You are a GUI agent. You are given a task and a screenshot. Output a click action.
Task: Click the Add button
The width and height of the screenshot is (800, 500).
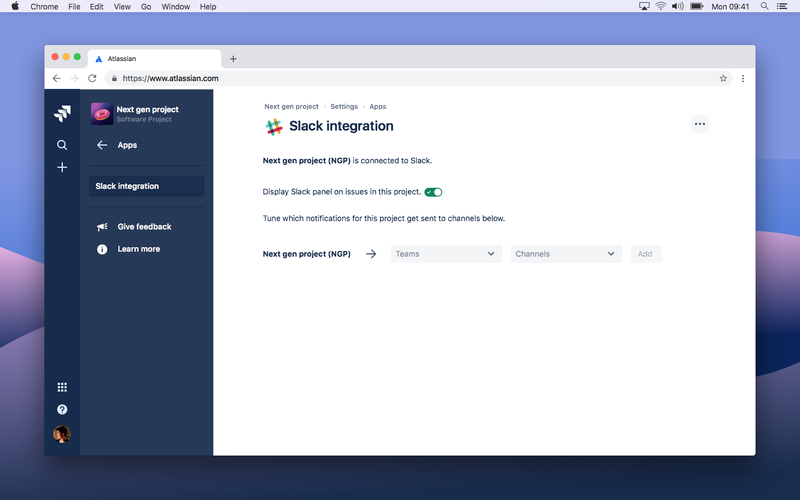[x=646, y=254]
